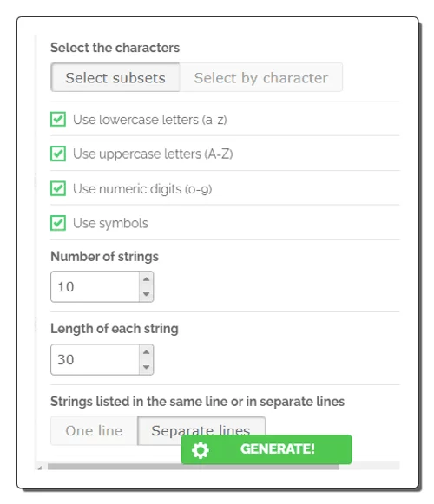434x504 pixels.
Task: Select the One line option
Action: pos(94,431)
